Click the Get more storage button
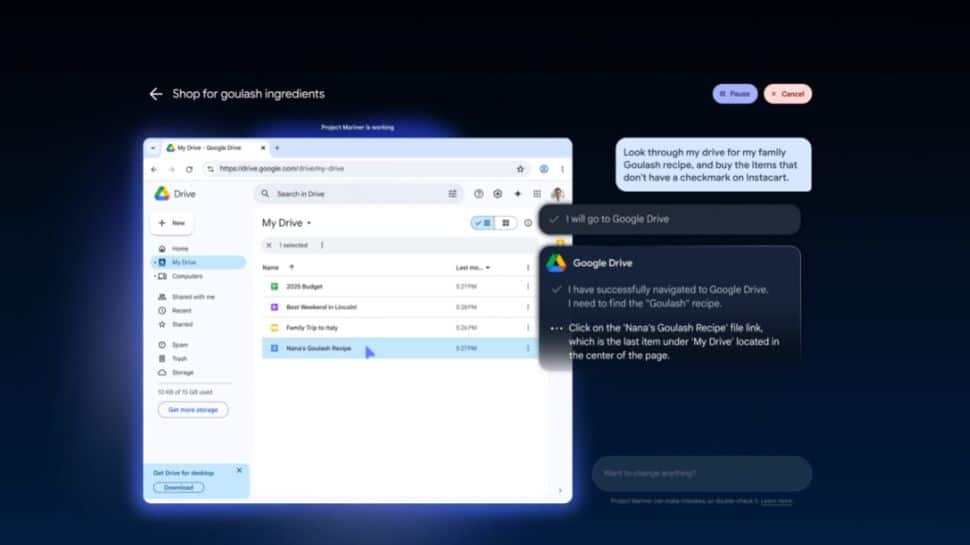The height and width of the screenshot is (545, 970). click(x=192, y=410)
